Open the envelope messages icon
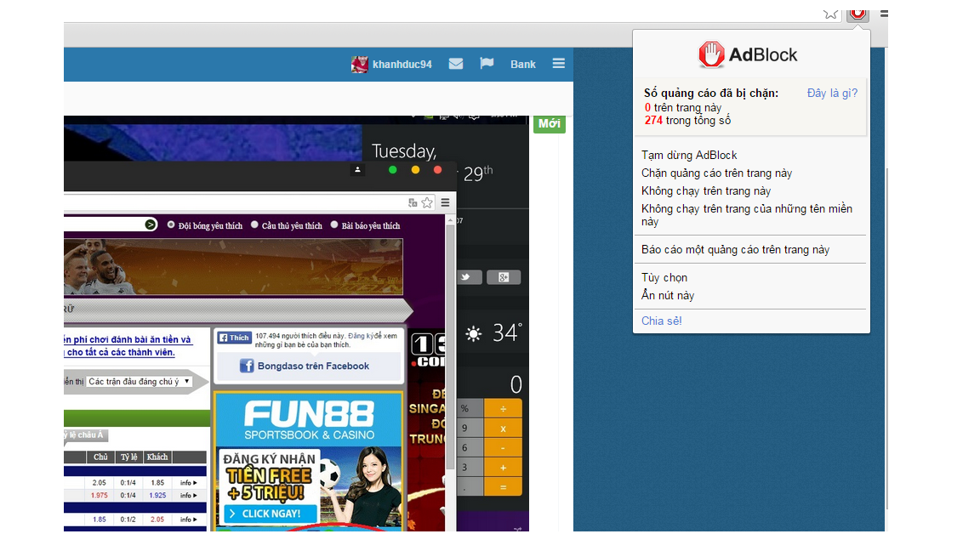980x551 pixels. pos(456,64)
